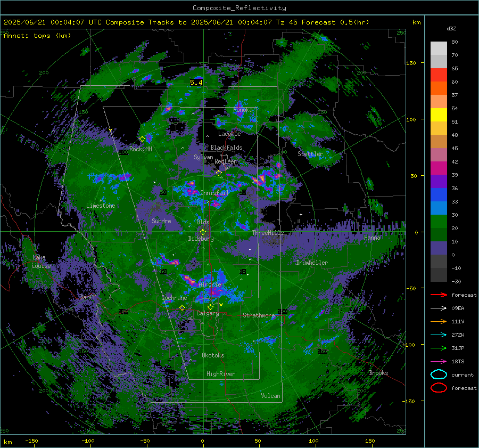Click the Ponoka city label
479x448 pixels.
tap(243, 110)
